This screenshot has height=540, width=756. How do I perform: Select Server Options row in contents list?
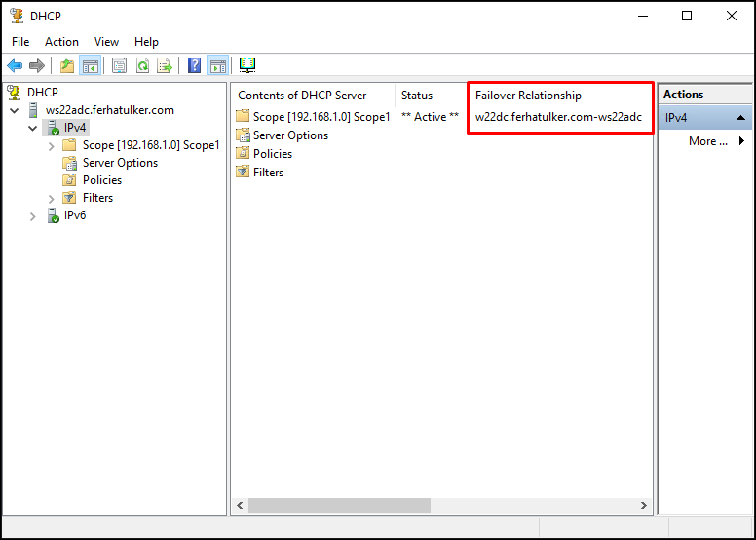(283, 135)
